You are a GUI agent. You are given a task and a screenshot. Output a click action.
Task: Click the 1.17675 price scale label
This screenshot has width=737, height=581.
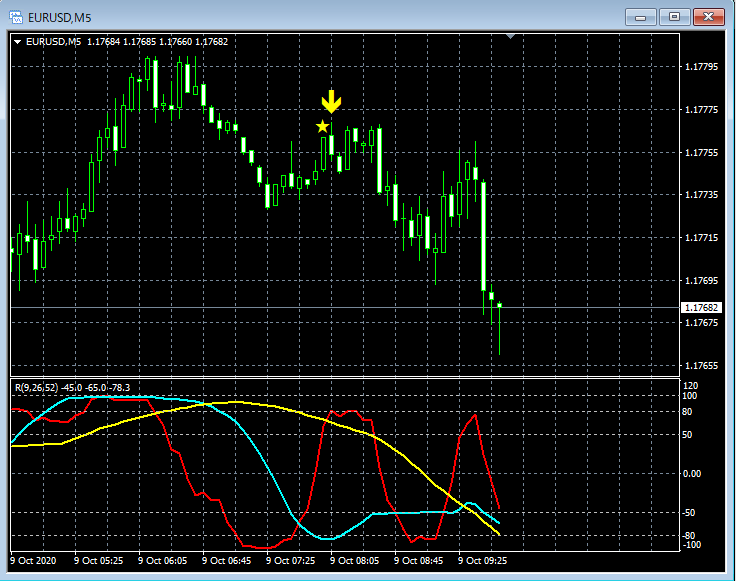[701, 322]
